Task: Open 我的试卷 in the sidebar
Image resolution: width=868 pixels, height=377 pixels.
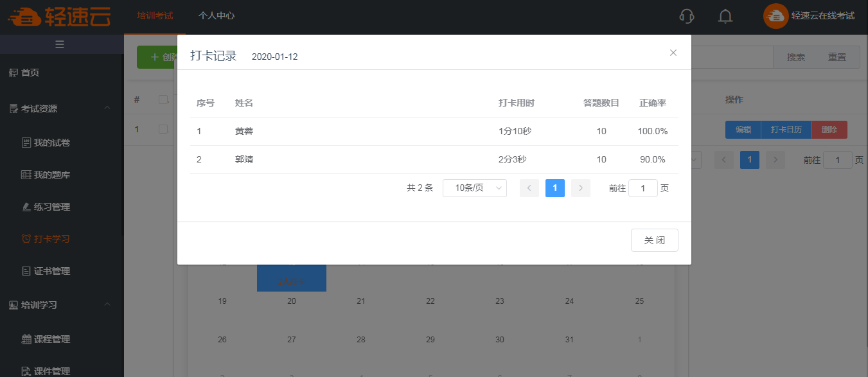Action: (51, 143)
